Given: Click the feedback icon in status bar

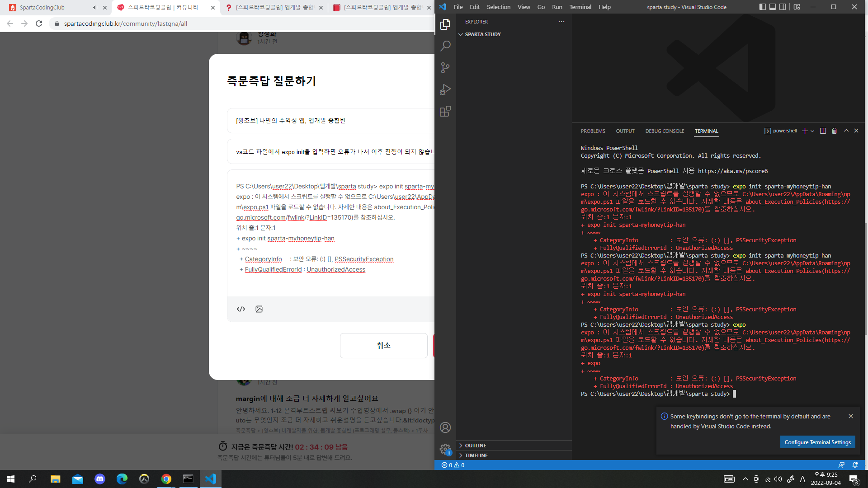Looking at the screenshot, I should [x=841, y=465].
